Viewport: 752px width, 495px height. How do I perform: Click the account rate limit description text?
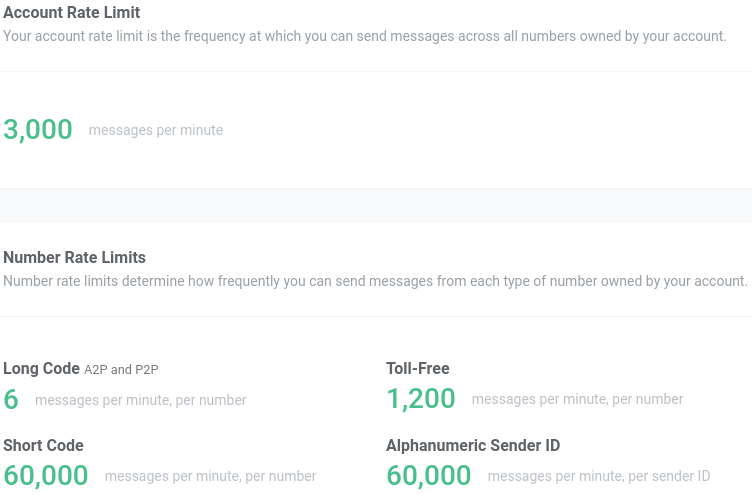[x=365, y=36]
